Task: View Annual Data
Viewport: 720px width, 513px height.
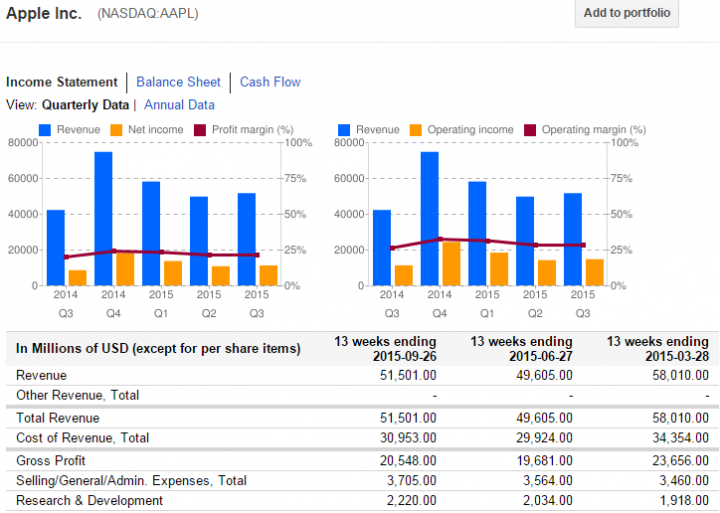Action: pyautogui.click(x=179, y=105)
